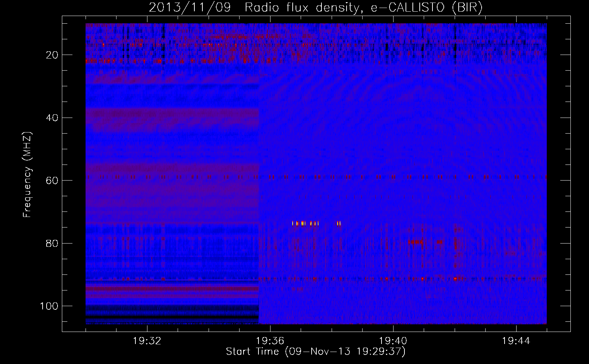This screenshot has height=364, width=589.
Task: Click the '19:40' time tick label
Action: pyautogui.click(x=393, y=341)
